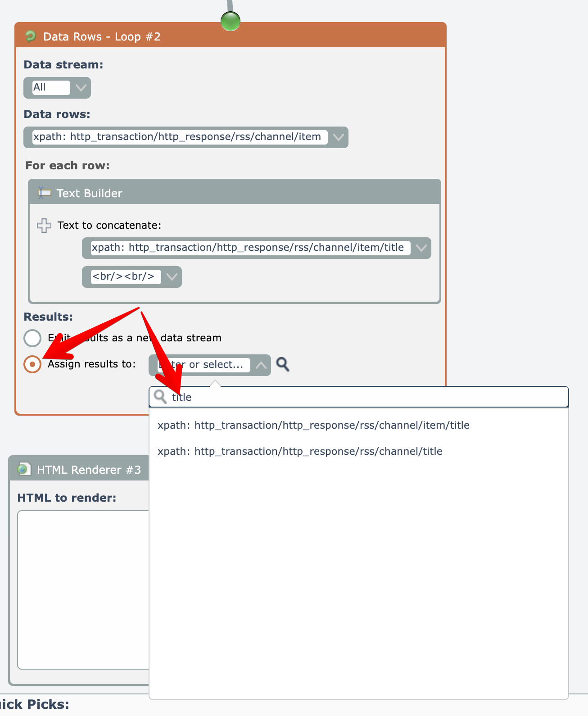Click the Data Rows loop refresh icon
The image size is (588, 716).
[31, 36]
